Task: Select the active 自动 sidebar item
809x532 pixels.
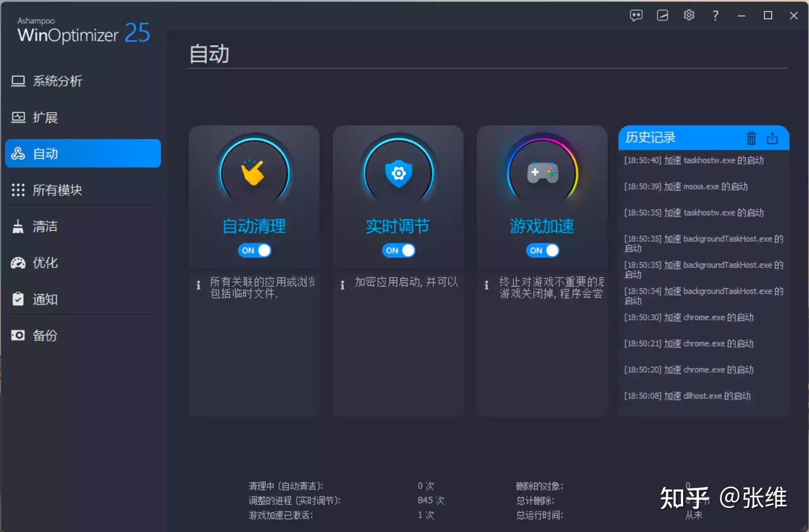Action: 45,154
